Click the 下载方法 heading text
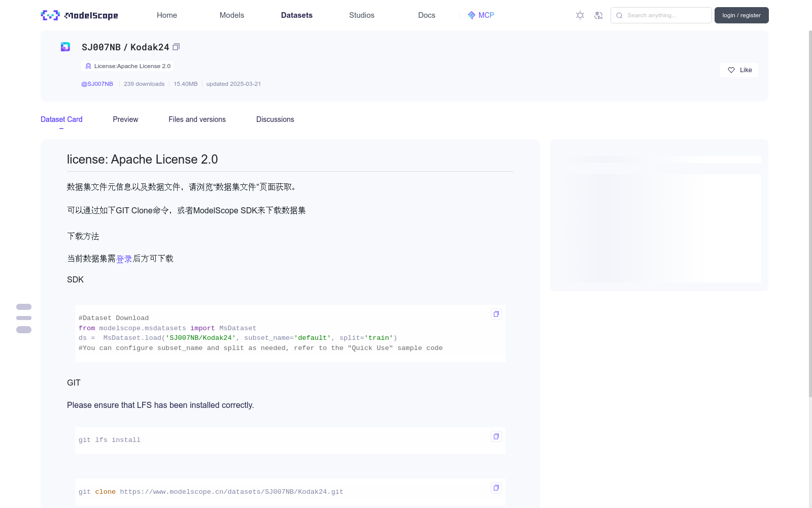 click(x=83, y=236)
